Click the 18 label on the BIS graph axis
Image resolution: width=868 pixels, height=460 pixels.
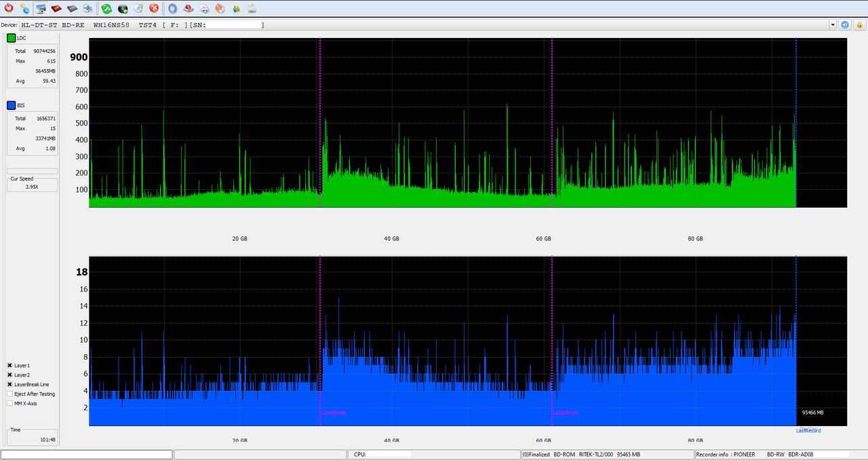(81, 272)
